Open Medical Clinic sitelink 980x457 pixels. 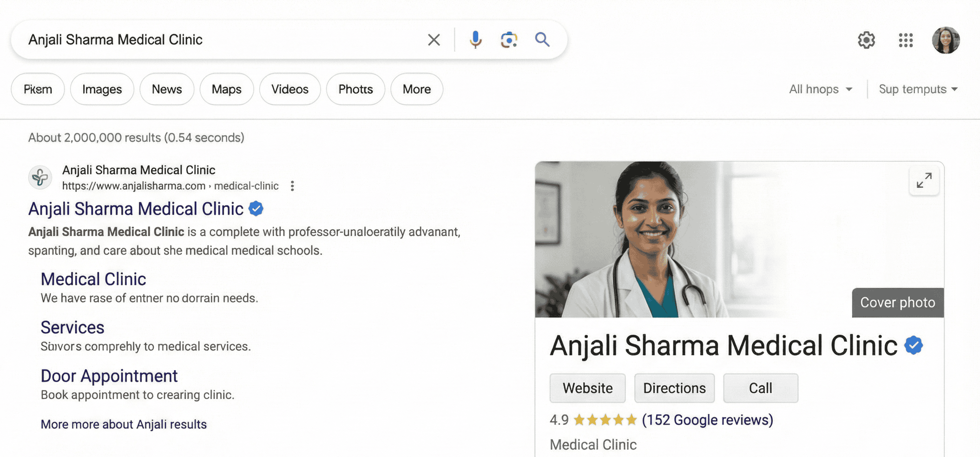pos(93,279)
